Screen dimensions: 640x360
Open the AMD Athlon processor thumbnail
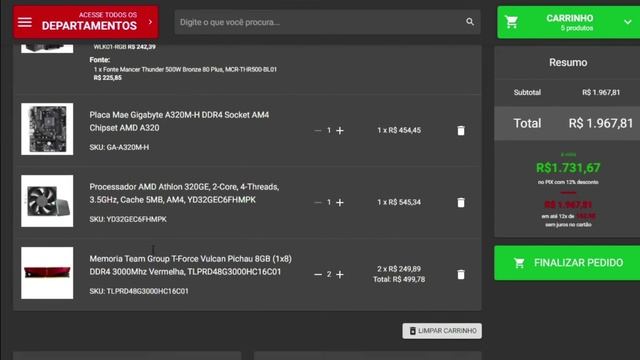coord(47,201)
